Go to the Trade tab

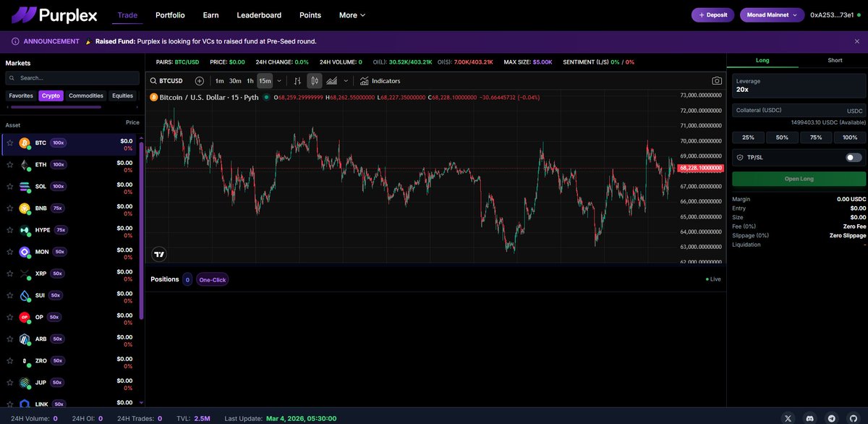point(127,15)
